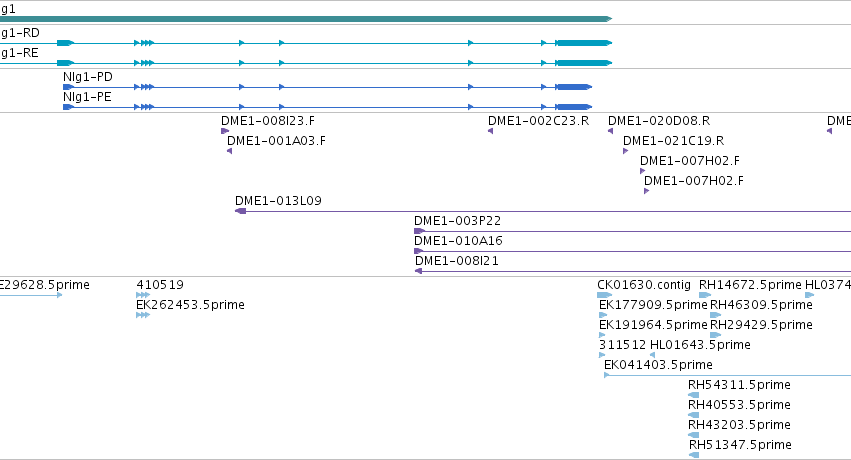Viewport: 851px width, 460px height.
Task: Select the RH51347.5prime glyph
Action: (x=694, y=455)
